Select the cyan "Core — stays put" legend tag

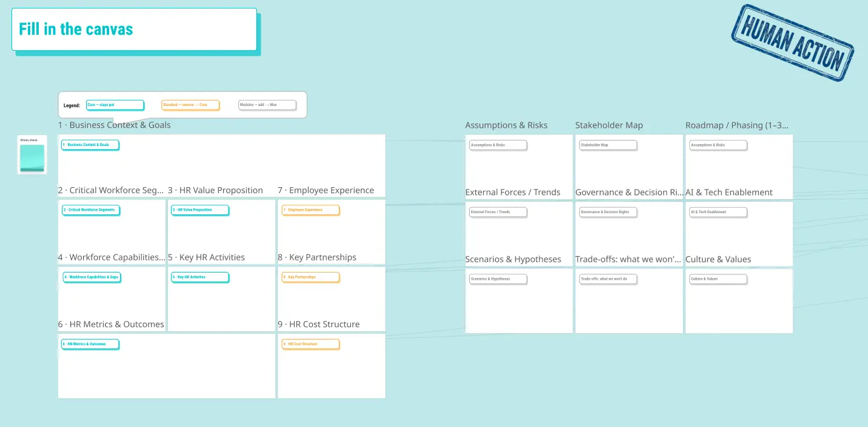115,105
